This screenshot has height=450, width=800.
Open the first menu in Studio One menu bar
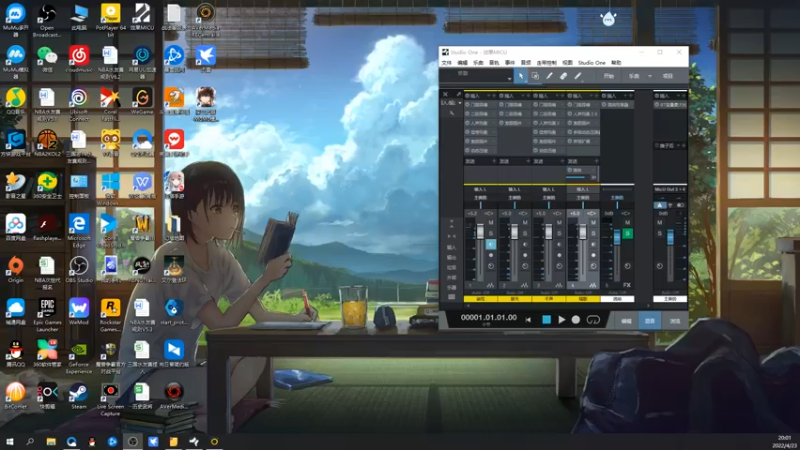tap(446, 63)
